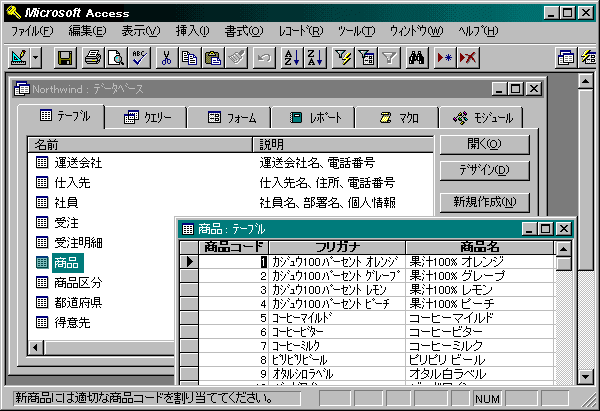The height and width of the screenshot is (411, 600).
Task: Click left scroll arrow in table list
Action: click(36, 348)
